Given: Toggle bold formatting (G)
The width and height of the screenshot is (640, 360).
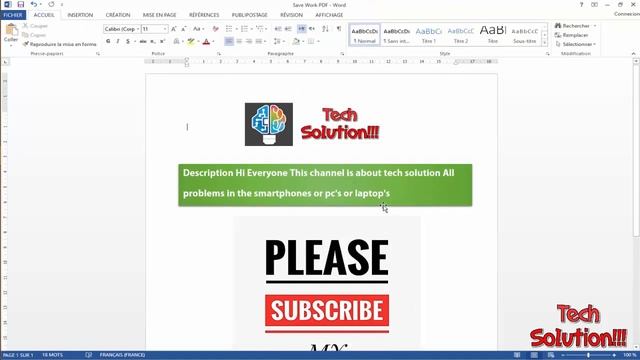Looking at the screenshot, I should (108, 41).
